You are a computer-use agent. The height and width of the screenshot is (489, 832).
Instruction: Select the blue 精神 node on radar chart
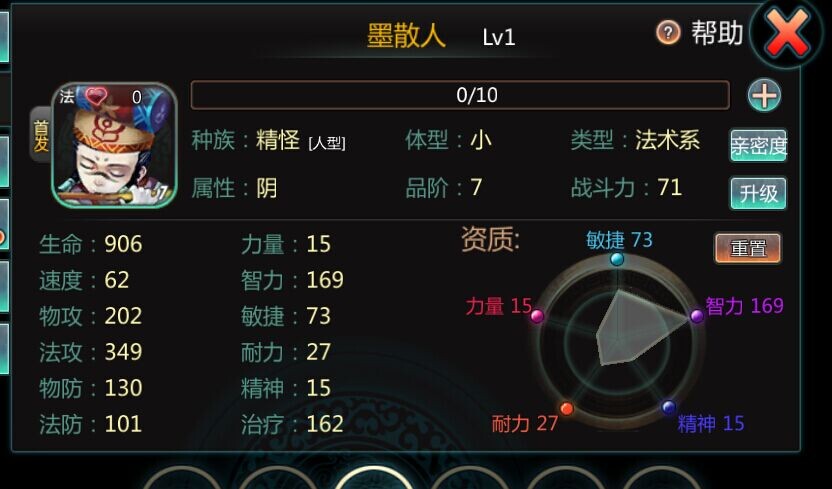click(x=668, y=407)
